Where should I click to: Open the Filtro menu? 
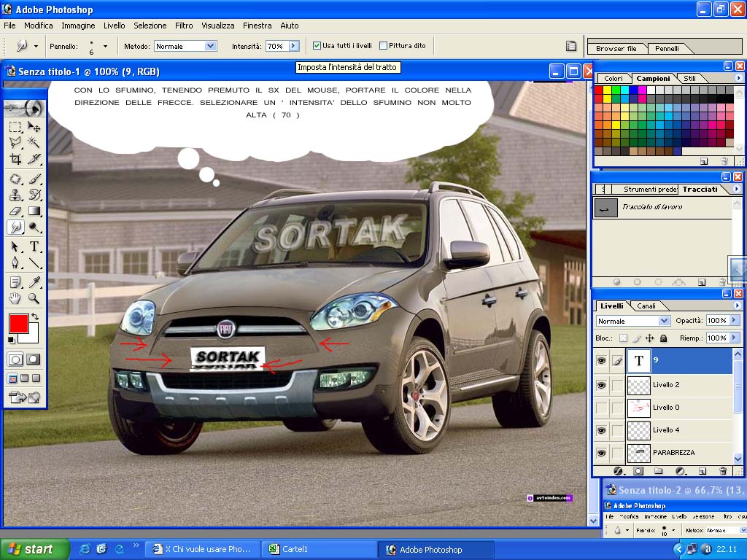[184, 26]
